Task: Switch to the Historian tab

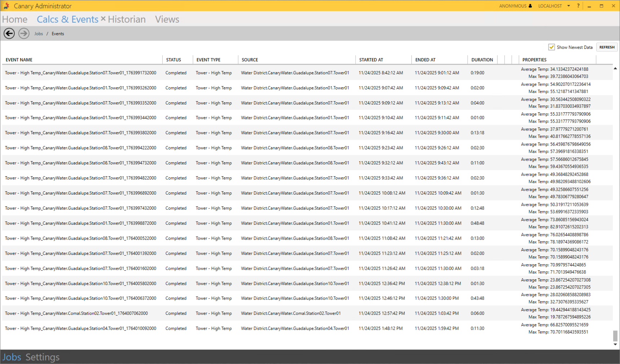Action: (127, 19)
